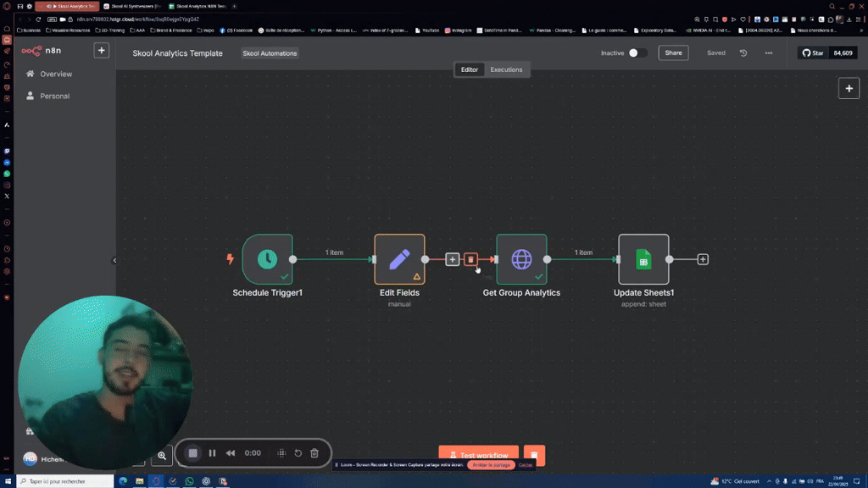Screen dimensions: 868x488
Task: Delete the connection after Edit Fields
Action: coord(470,259)
